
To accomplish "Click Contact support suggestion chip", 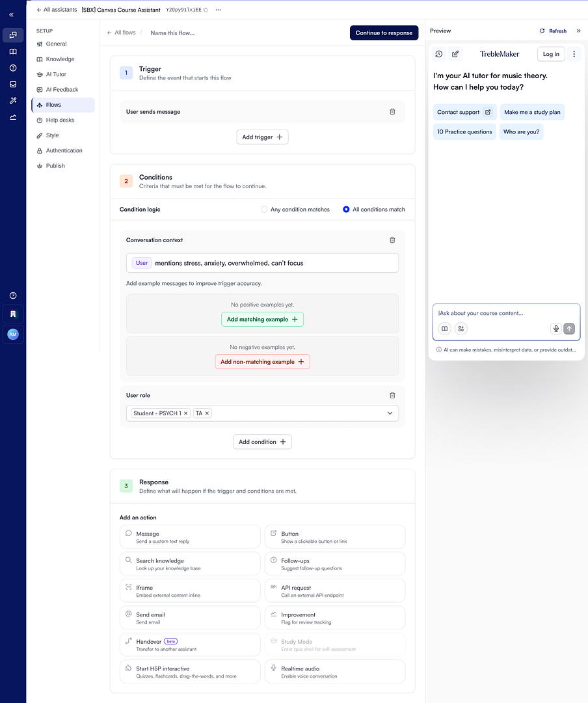I will click(x=465, y=112).
